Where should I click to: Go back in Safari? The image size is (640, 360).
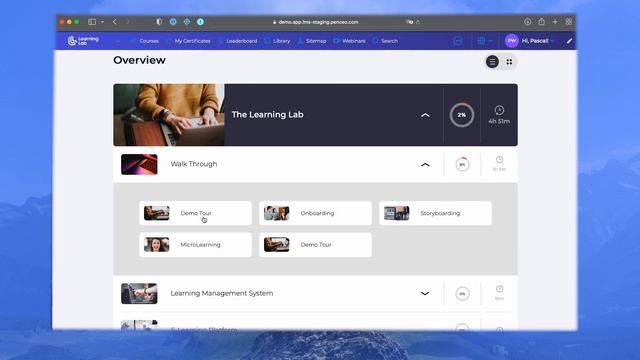[x=115, y=22]
